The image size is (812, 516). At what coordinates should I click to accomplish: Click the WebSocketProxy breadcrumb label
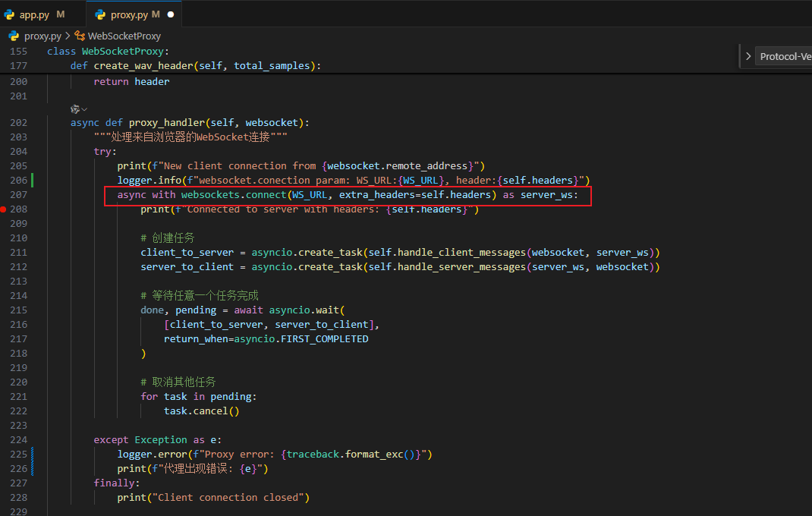tap(124, 36)
